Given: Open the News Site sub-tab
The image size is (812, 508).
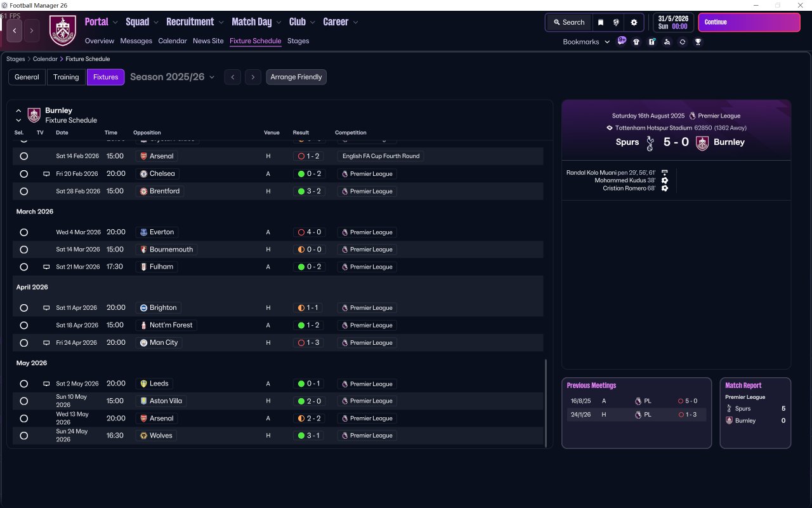Looking at the screenshot, I should 208,41.
